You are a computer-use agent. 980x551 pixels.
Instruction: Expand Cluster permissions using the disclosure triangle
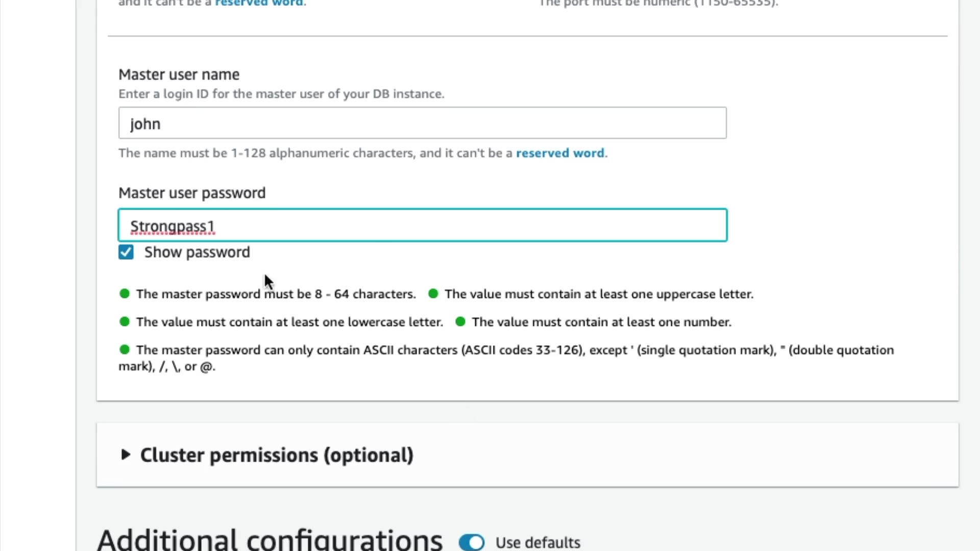[x=125, y=455]
